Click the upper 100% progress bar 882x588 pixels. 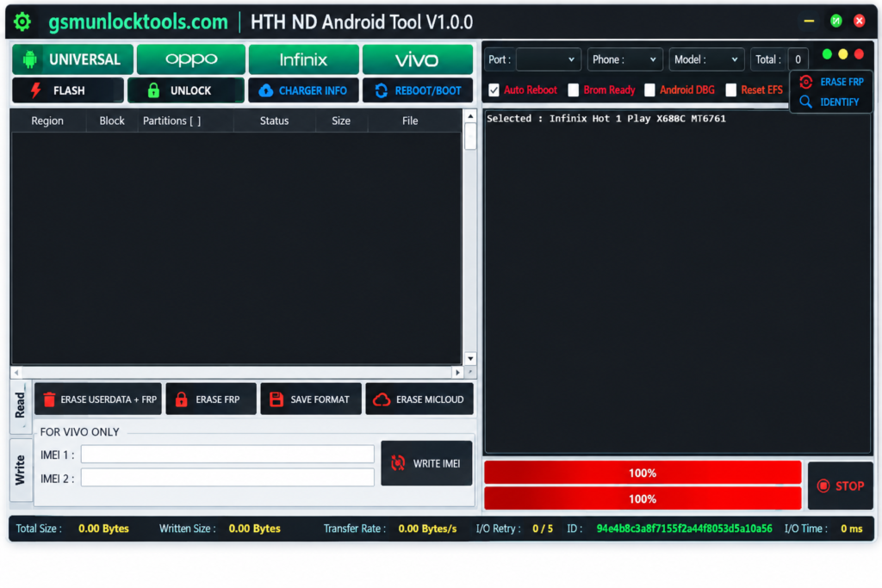pyautogui.click(x=643, y=473)
